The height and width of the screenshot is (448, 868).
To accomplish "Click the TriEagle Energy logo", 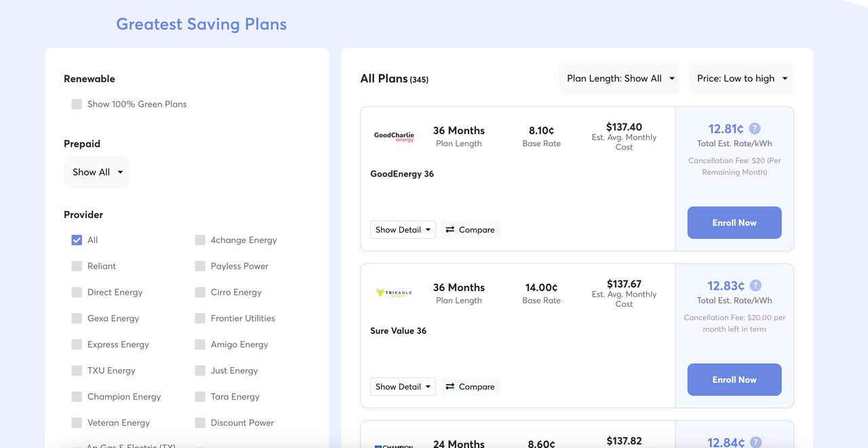I will pyautogui.click(x=394, y=293).
